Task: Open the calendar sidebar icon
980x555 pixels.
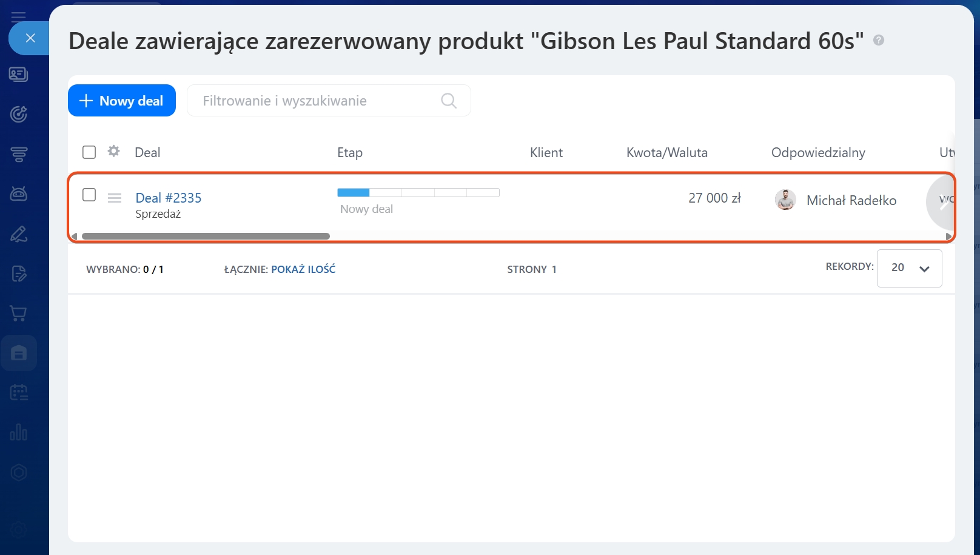Action: pyautogui.click(x=19, y=393)
